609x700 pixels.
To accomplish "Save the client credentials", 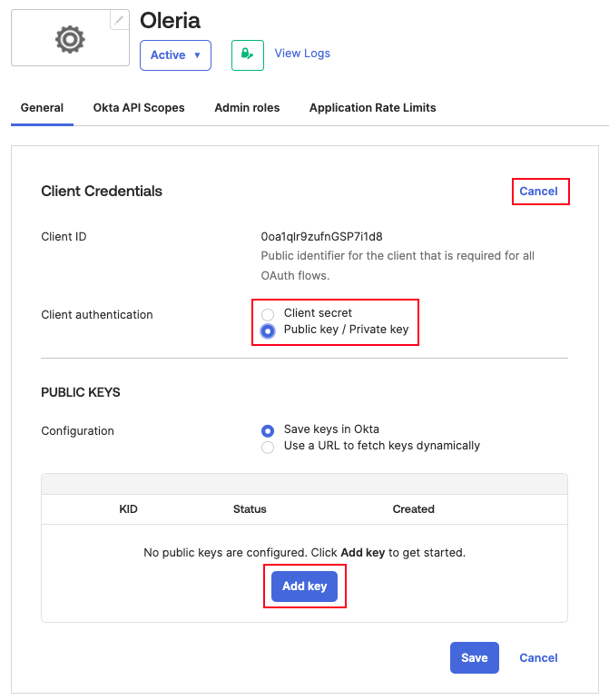I will point(475,657).
